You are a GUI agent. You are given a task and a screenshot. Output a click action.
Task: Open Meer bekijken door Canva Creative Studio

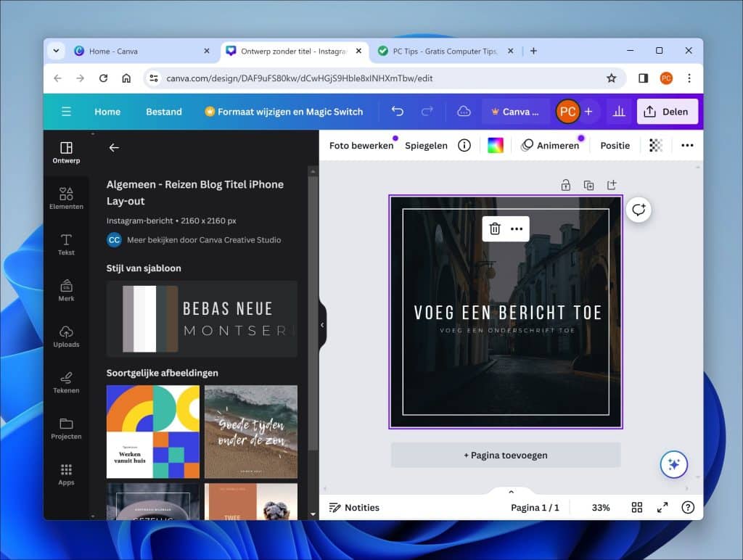[x=194, y=239]
